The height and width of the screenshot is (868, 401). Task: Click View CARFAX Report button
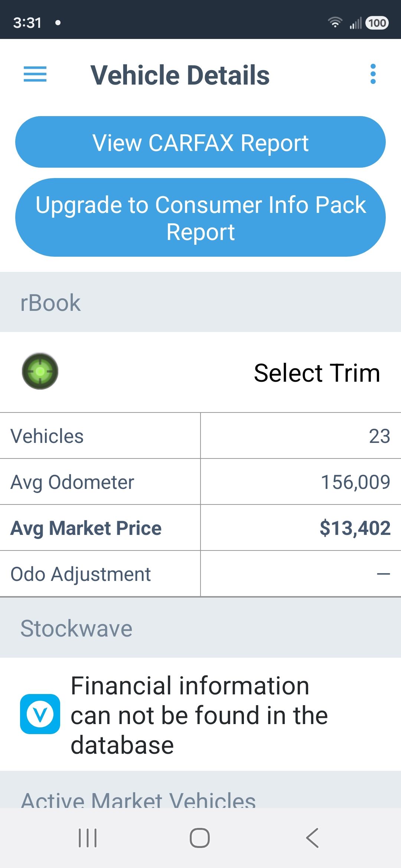[200, 142]
